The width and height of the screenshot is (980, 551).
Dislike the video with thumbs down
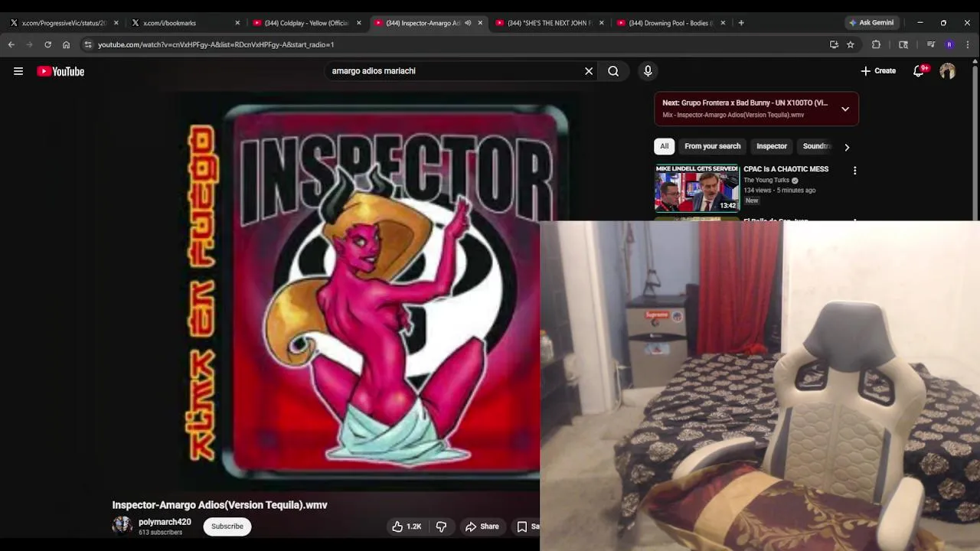click(x=442, y=527)
